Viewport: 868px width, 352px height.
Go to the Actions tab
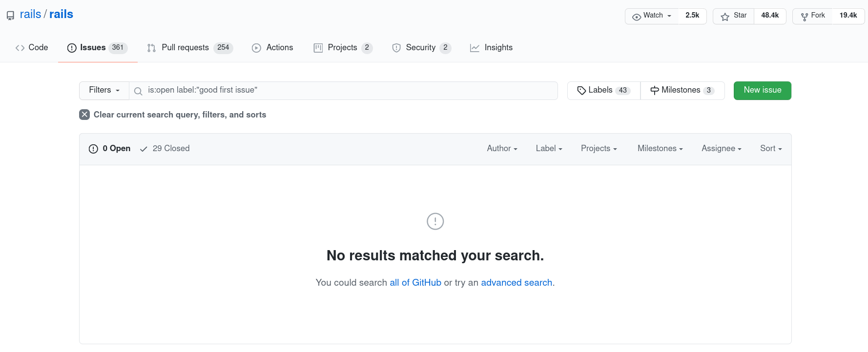coord(272,48)
